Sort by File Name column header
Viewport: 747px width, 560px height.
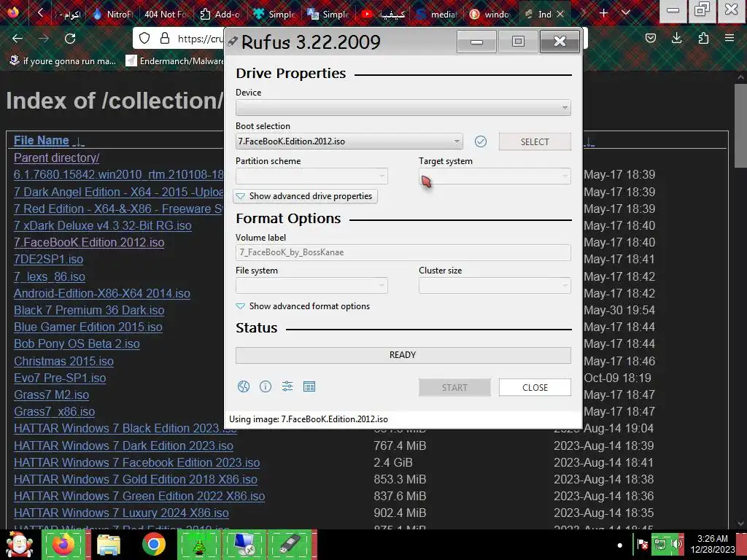pyautogui.click(x=41, y=141)
